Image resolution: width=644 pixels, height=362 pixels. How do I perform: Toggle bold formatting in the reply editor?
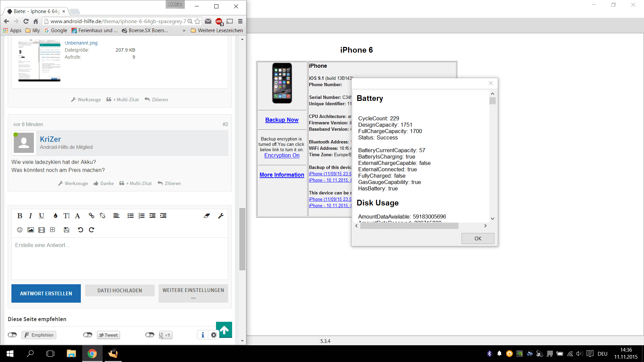coord(20,216)
